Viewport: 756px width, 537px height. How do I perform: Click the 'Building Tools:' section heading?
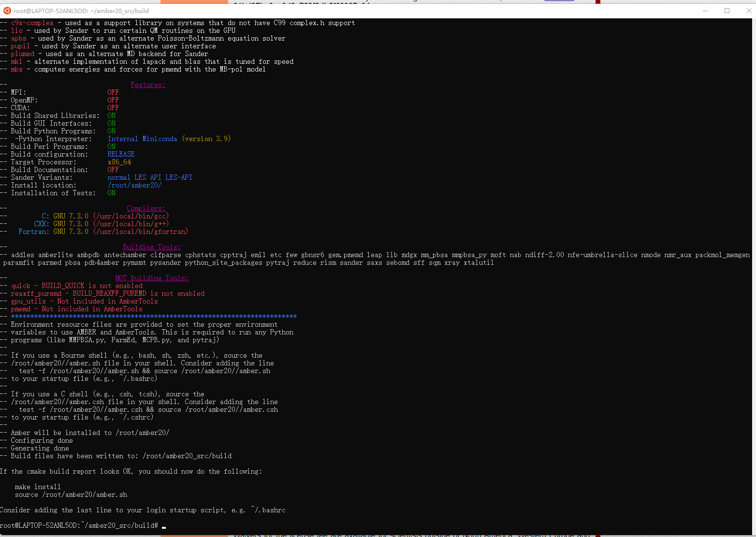tap(152, 247)
